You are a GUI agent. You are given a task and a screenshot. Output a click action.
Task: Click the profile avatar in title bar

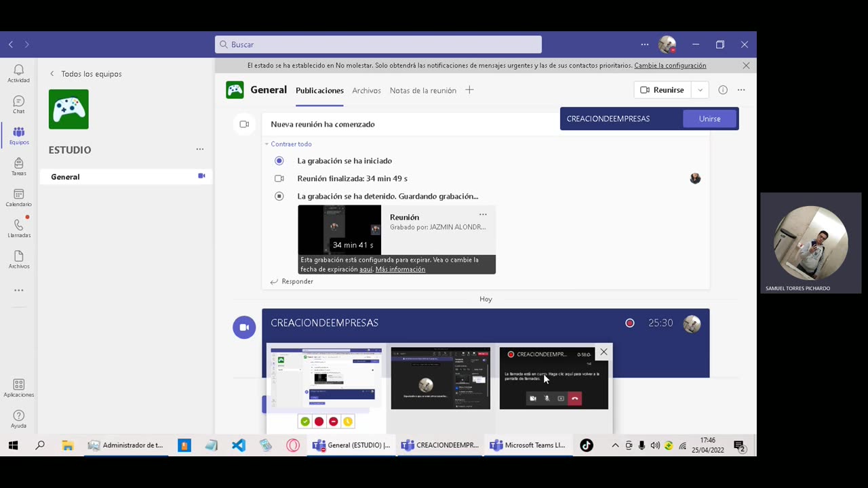pos(667,44)
